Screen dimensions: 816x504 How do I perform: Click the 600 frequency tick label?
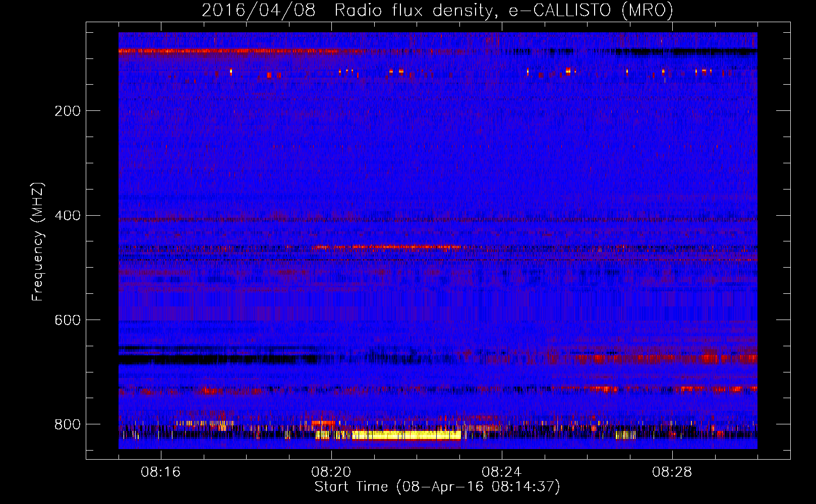[x=68, y=321]
